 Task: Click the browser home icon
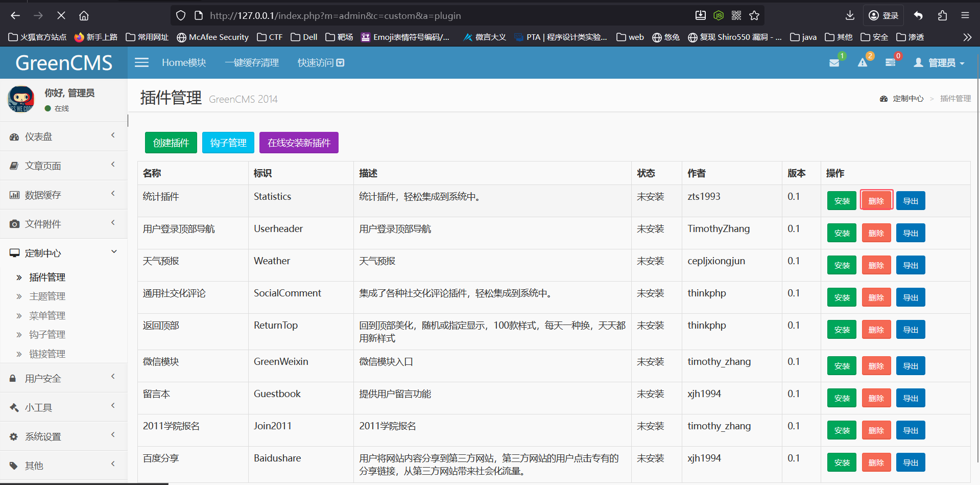pos(84,15)
